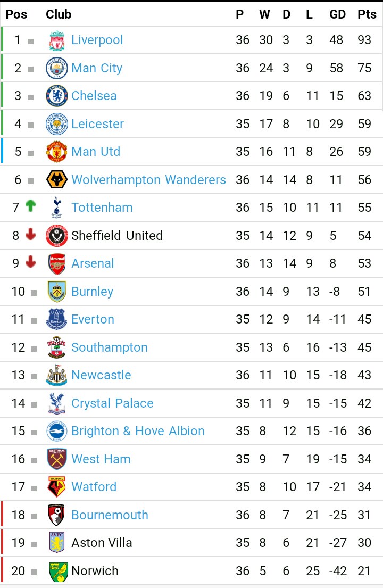Click the red down arrow beside Arsenal
Viewport: 383px width, 588px height.
pos(31,262)
